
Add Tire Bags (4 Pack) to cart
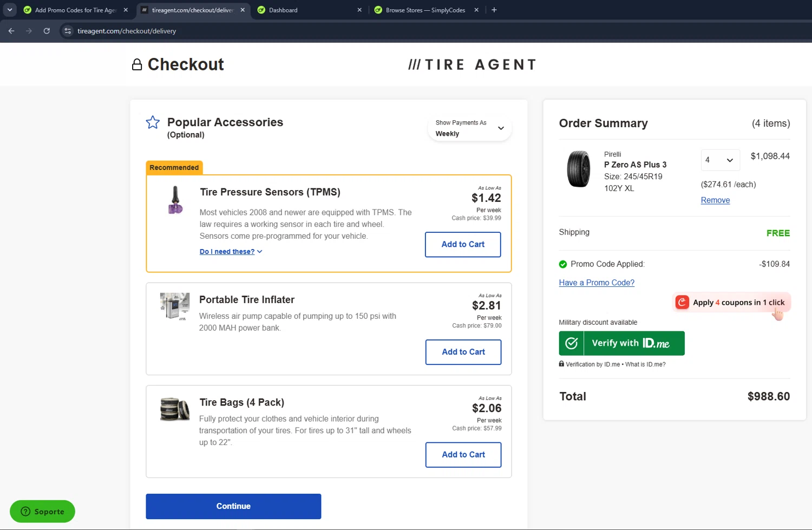point(463,455)
